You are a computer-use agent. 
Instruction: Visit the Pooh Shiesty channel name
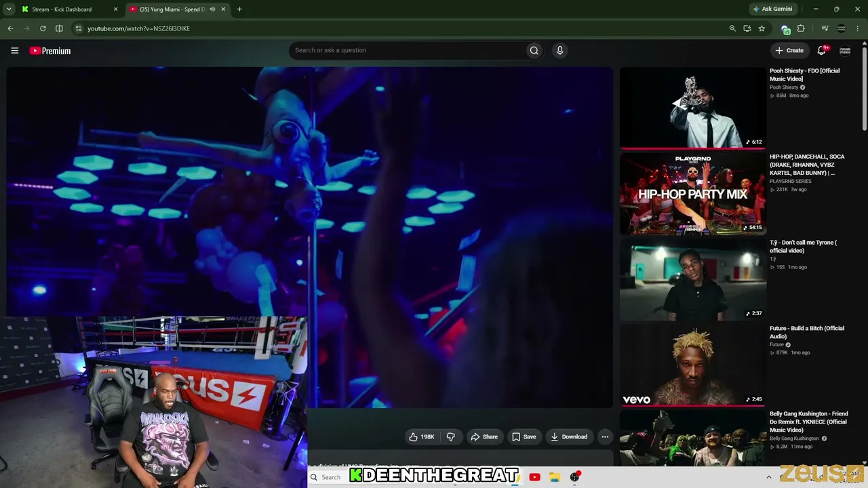coord(784,87)
